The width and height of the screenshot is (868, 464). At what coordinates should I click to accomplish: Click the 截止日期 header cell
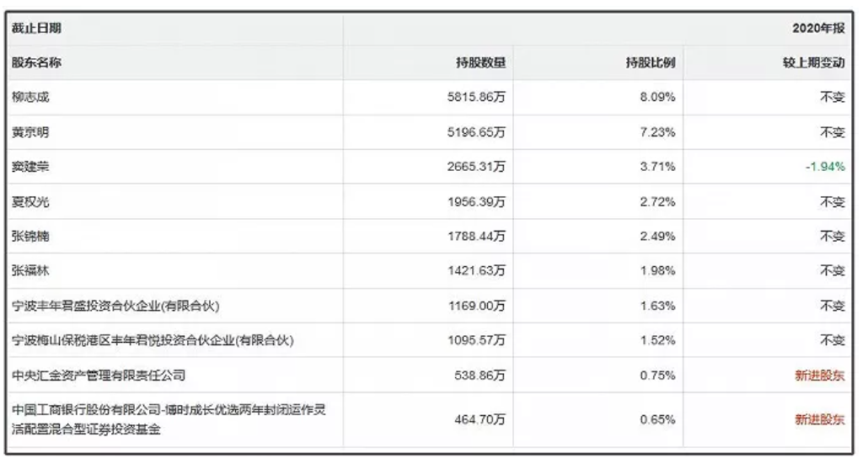pyautogui.click(x=36, y=29)
